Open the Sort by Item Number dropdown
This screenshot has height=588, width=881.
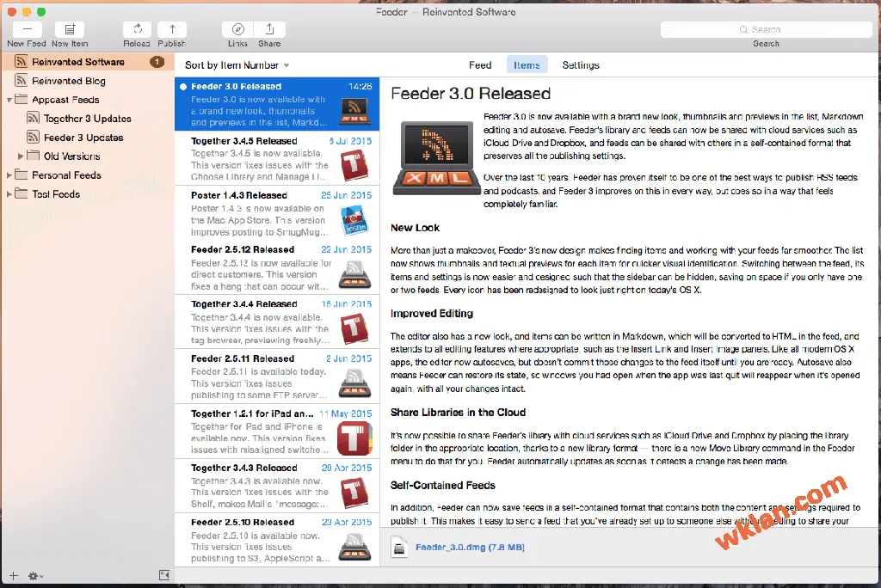pyautogui.click(x=237, y=65)
